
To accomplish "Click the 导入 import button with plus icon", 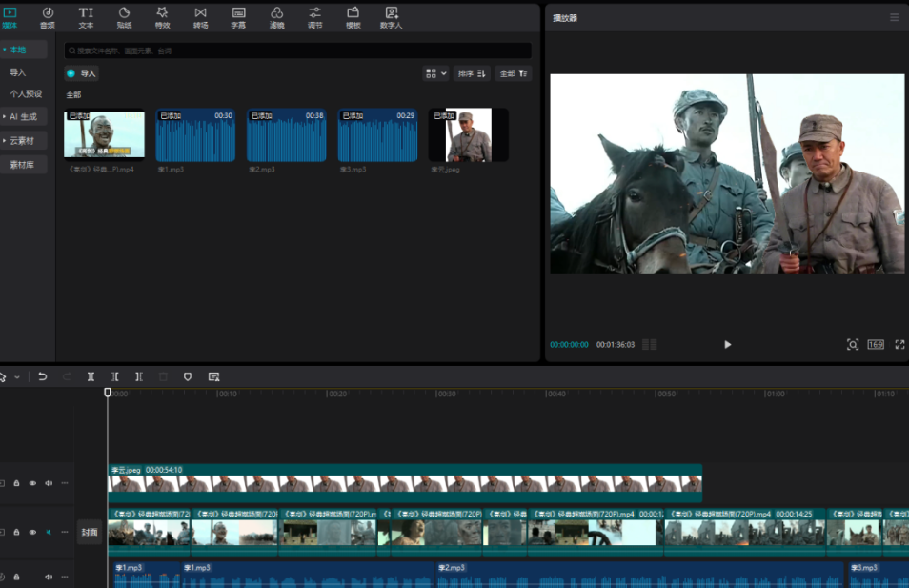I will click(81, 73).
